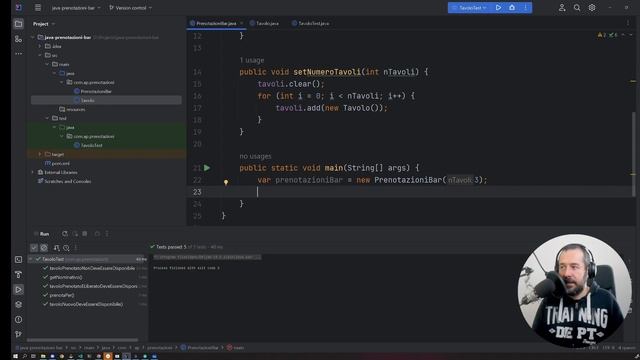Click the warnings count inspection widget
The image size is (640, 360).
point(602,35)
